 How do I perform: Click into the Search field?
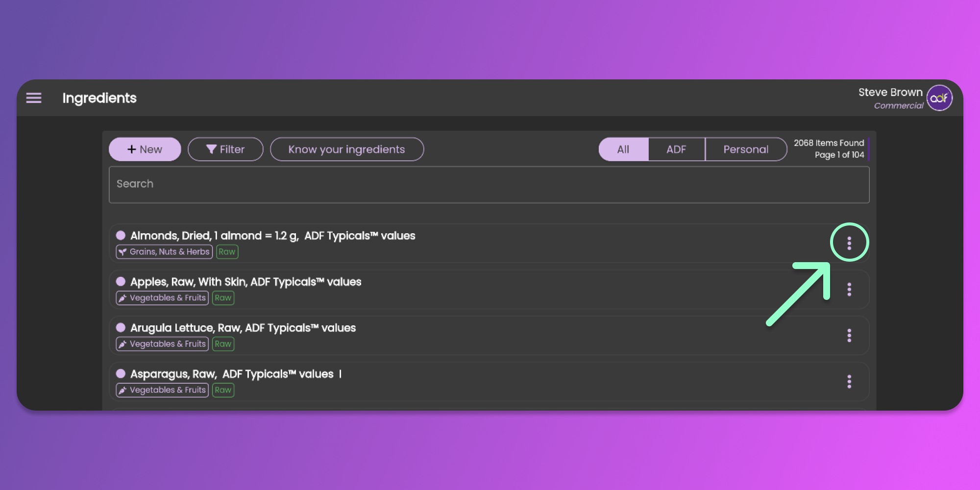(489, 184)
